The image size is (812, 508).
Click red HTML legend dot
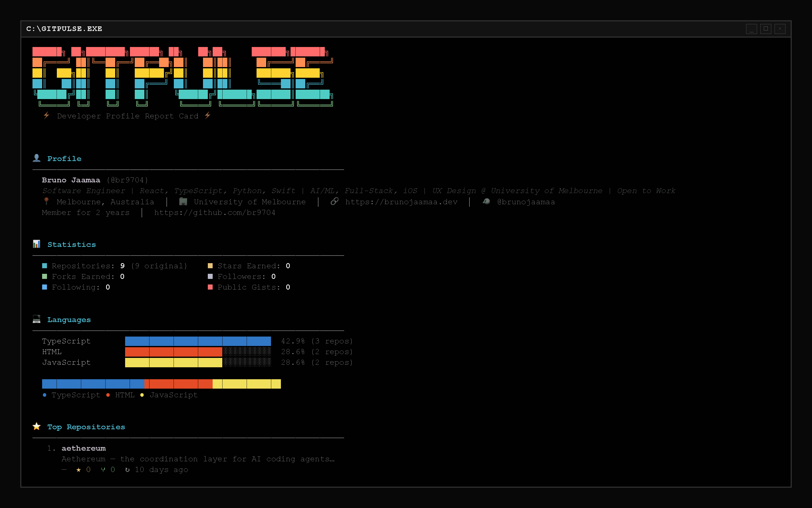tap(108, 395)
